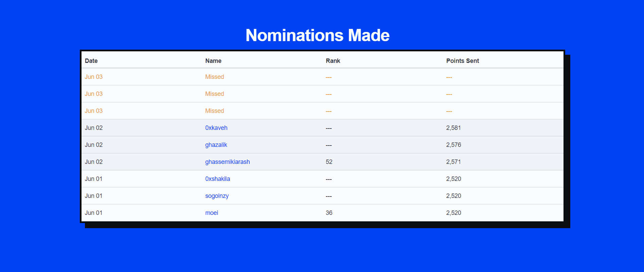Click points sent value in sogolnzy's row

click(x=453, y=196)
